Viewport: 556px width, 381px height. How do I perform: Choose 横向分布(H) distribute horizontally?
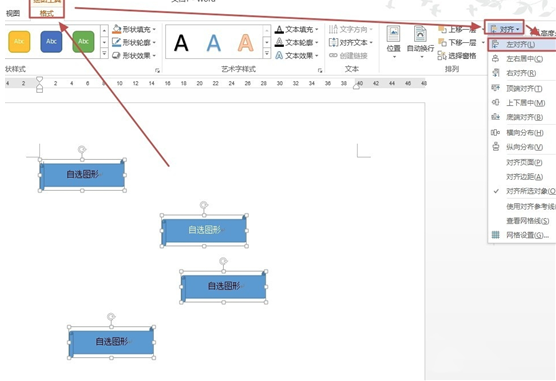tap(522, 133)
